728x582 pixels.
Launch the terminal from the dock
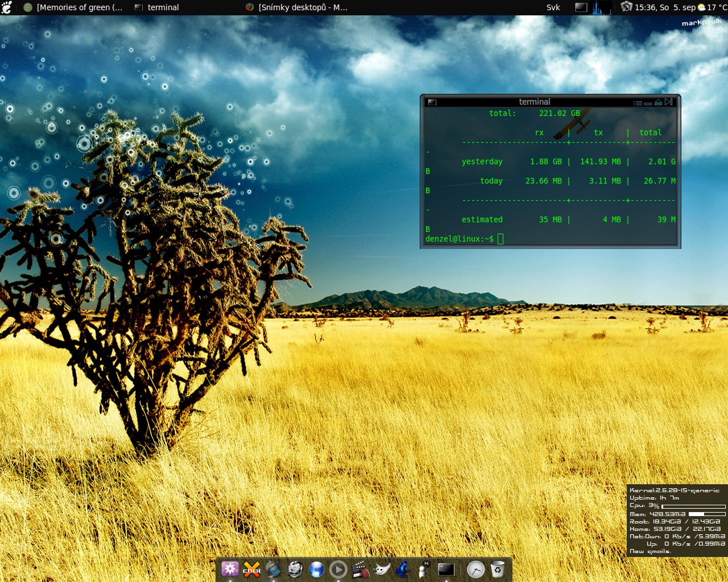tap(446, 569)
